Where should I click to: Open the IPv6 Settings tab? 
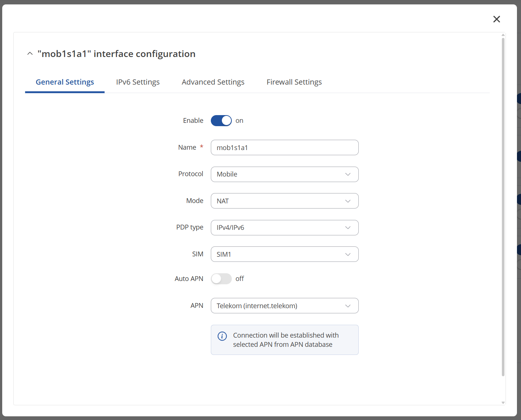pyautogui.click(x=138, y=82)
